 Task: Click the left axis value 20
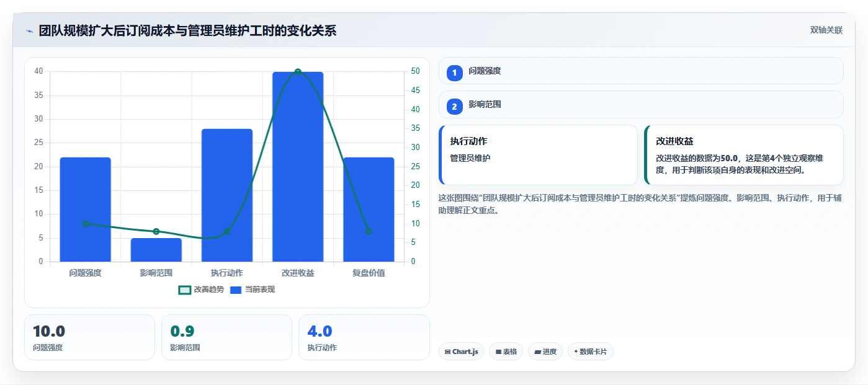(x=38, y=167)
